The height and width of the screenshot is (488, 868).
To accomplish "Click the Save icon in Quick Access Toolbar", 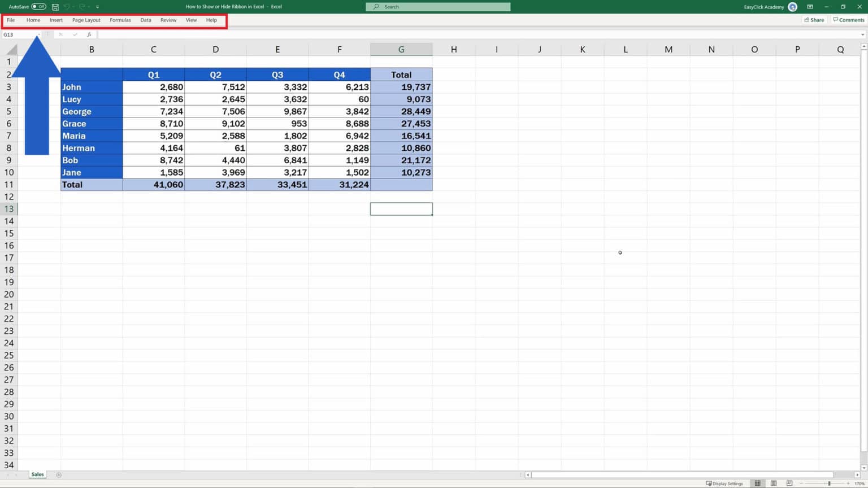I will 55,7.
